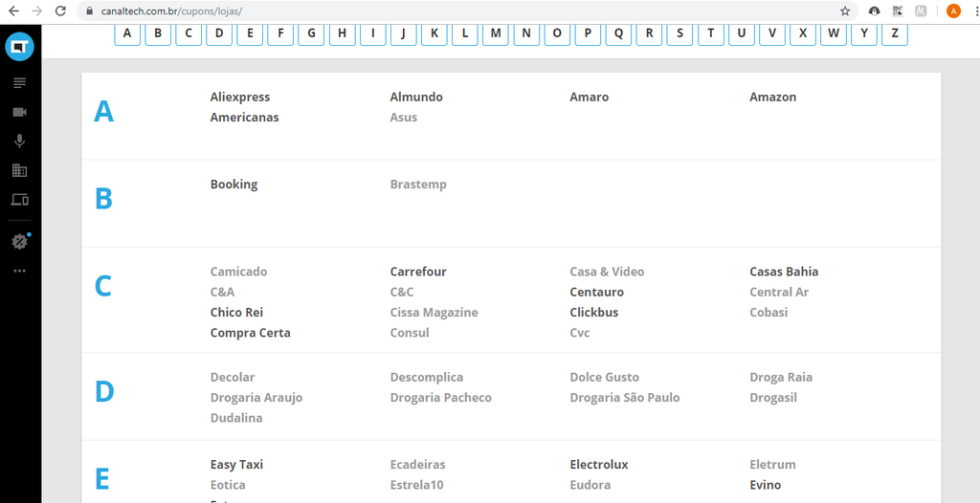This screenshot has width=980, height=503.
Task: Open the QR code extension icon
Action: point(898,11)
